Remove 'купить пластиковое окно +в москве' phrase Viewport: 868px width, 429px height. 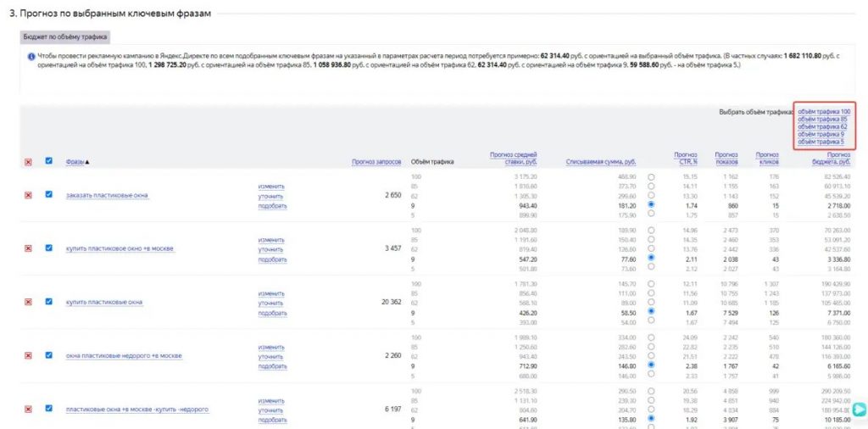[28, 248]
